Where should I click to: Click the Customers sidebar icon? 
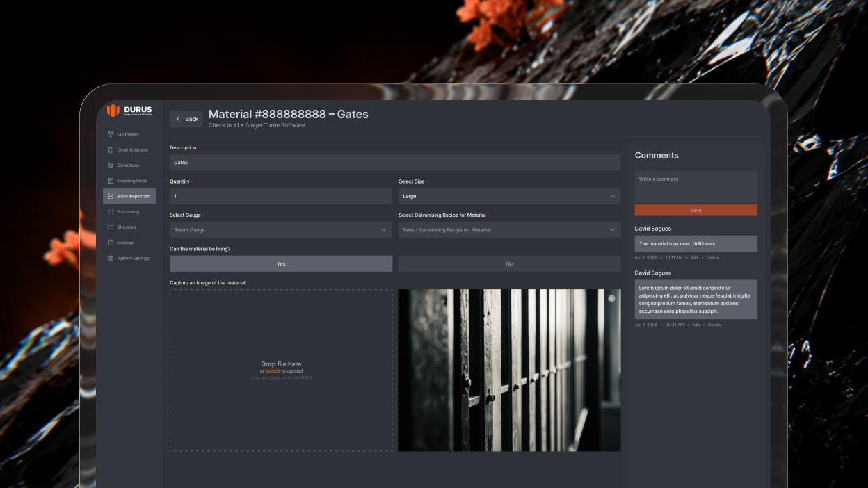coord(111,134)
